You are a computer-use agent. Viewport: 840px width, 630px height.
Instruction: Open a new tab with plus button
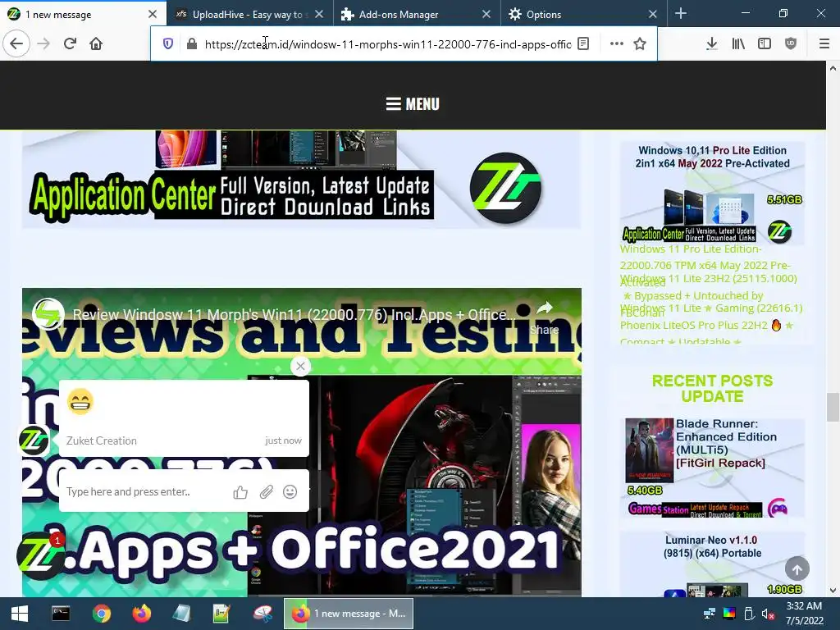681,13
